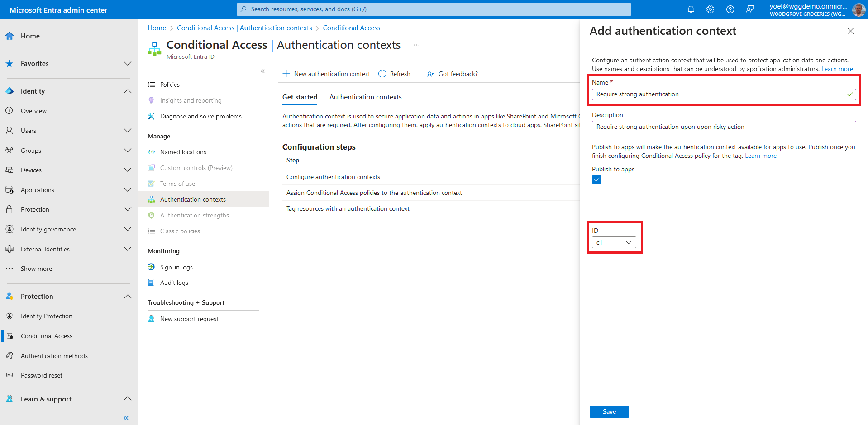Click the Save button
This screenshot has width=868, height=425.
pyautogui.click(x=609, y=412)
